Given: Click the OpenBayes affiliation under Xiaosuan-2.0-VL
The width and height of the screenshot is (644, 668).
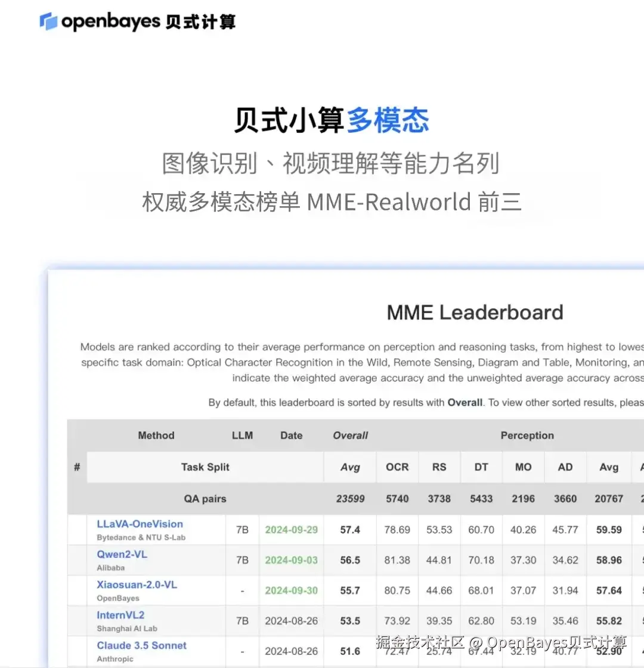Looking at the screenshot, I should coord(118,598).
